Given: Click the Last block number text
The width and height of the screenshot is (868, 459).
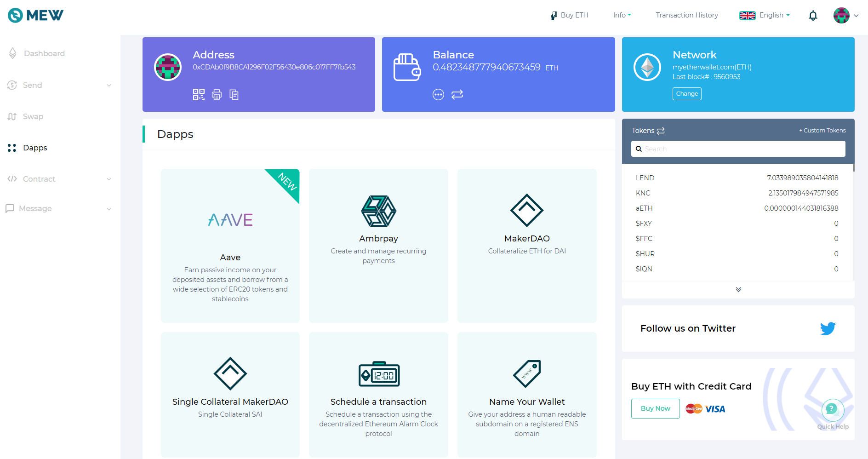Looking at the screenshot, I should tap(706, 77).
